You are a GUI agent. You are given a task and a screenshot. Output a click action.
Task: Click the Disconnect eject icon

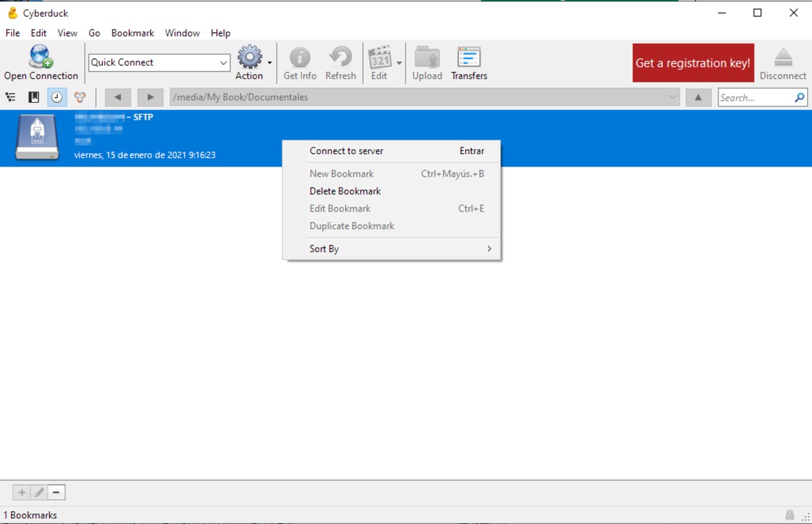pos(783,58)
